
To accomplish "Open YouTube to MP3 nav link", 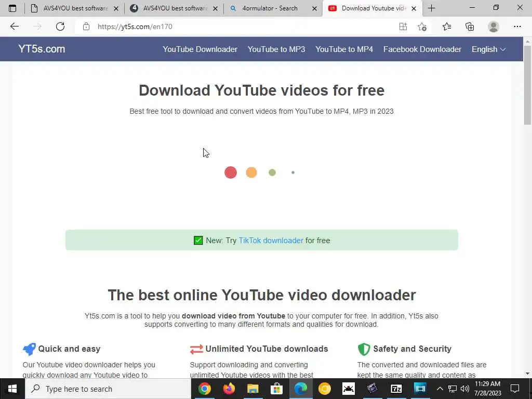I will [x=276, y=49].
